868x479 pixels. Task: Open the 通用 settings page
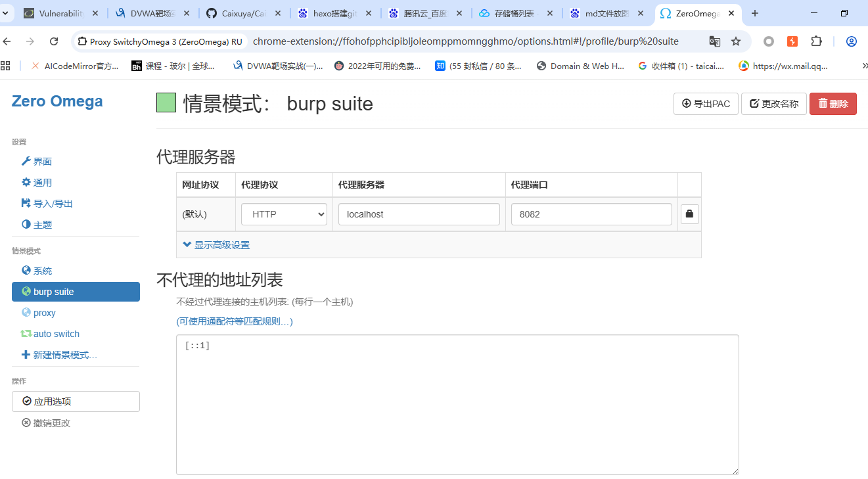click(37, 183)
